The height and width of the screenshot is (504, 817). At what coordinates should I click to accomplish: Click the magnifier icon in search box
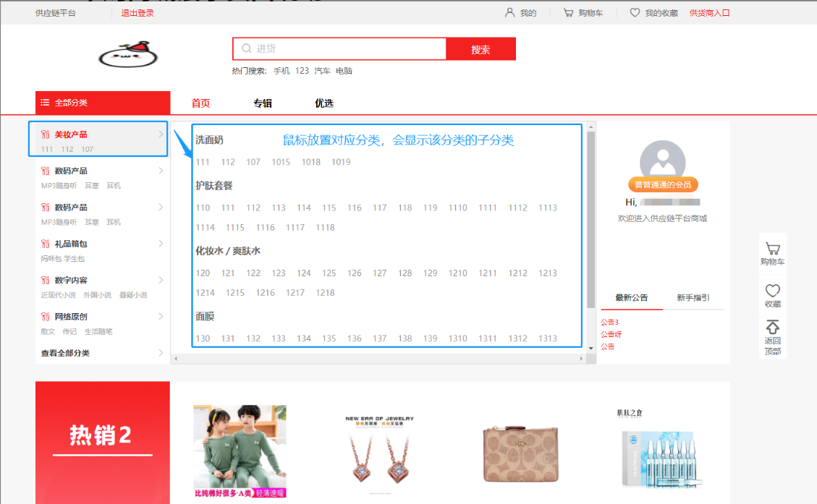[247, 49]
